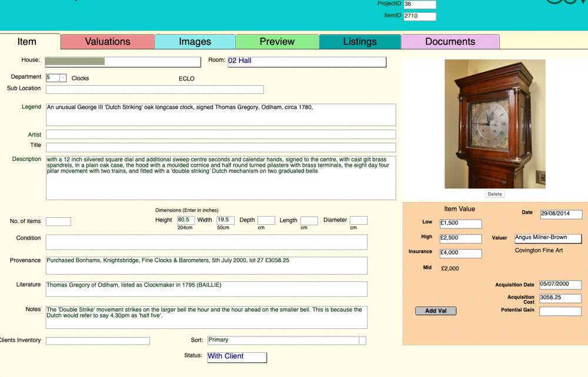Edit the Low value of £1,500
588x377 pixels.
click(x=460, y=224)
